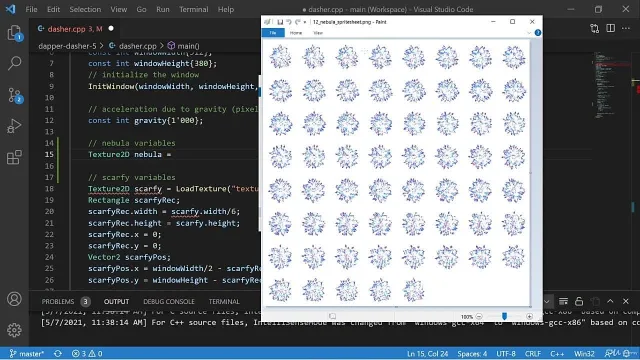Click the master branch status bar button
640x360 pixels.
(27, 353)
